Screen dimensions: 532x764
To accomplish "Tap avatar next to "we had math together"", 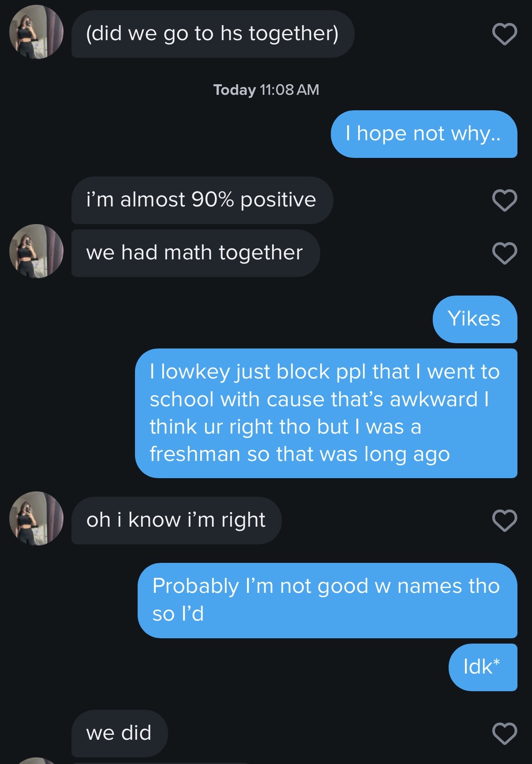I will [36, 251].
